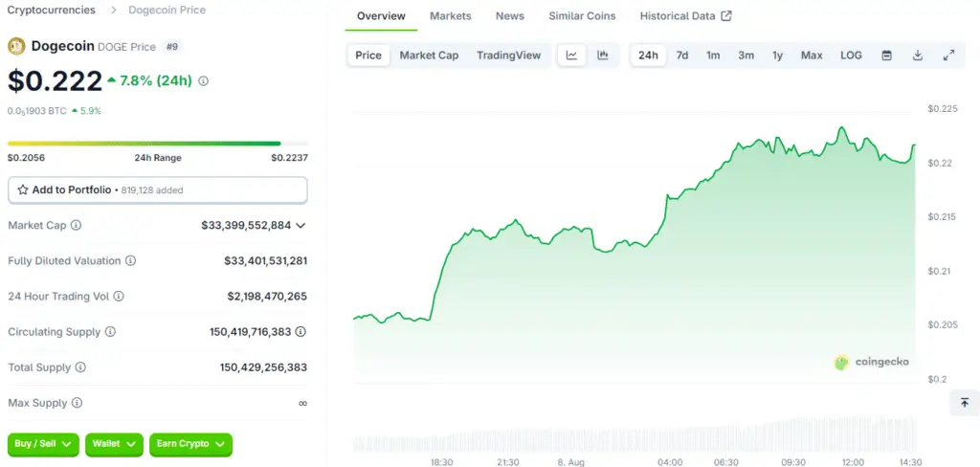Click the external link icon beside Historical Data
The width and height of the screenshot is (980, 467).
726,16
